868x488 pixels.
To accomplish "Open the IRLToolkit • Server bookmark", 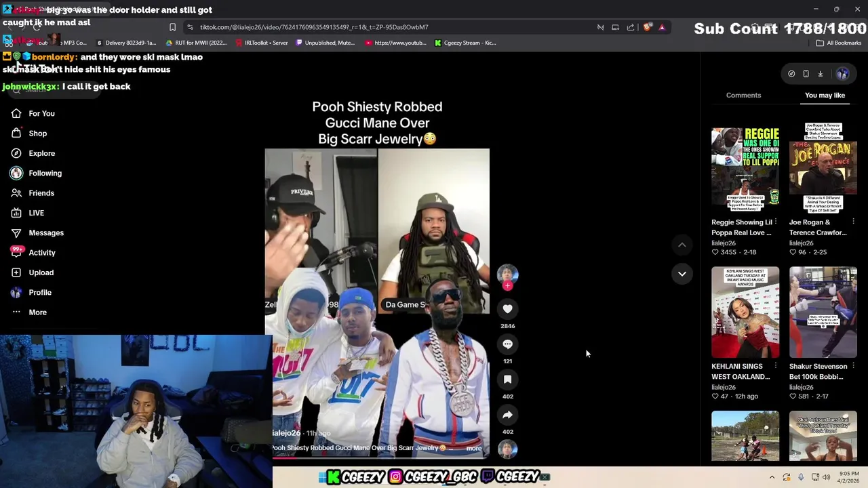I will (x=261, y=43).
